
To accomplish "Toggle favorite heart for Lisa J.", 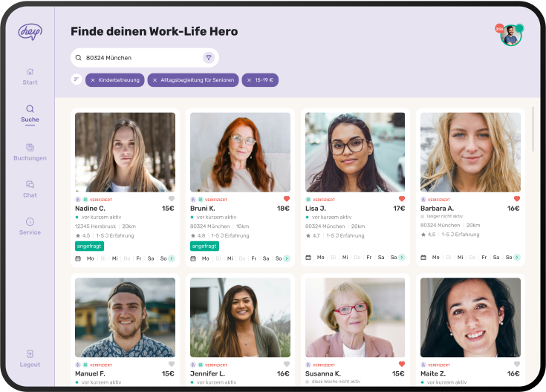I will 401,199.
